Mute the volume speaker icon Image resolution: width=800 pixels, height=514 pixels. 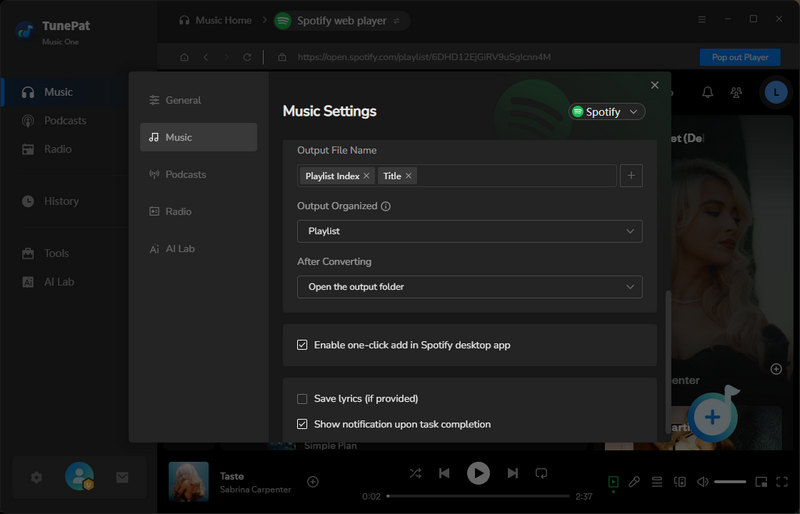tap(703, 482)
